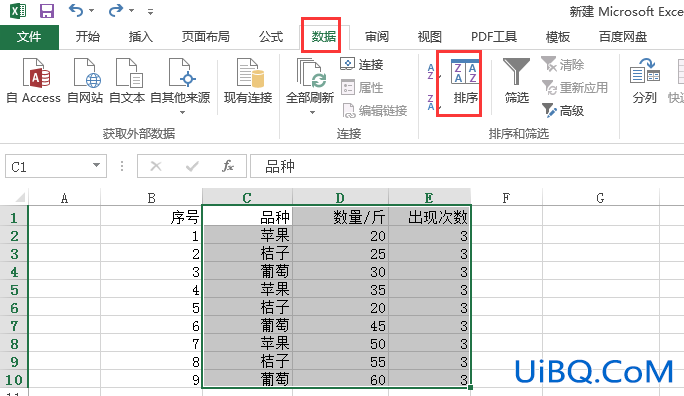Viewport: 684px width, 396px height.
Task: Open the Name Box dropdown arrow
Action: [x=96, y=166]
